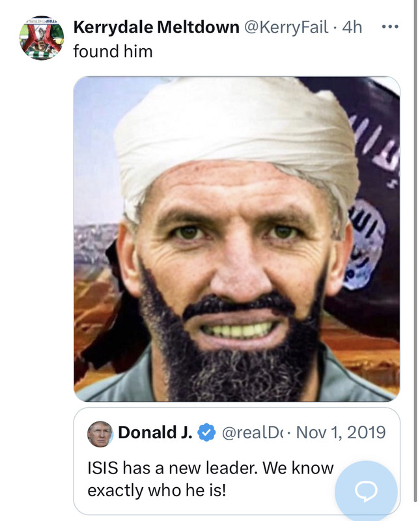
Task: Click the blue verified checkmark badge
Action: click(206, 432)
